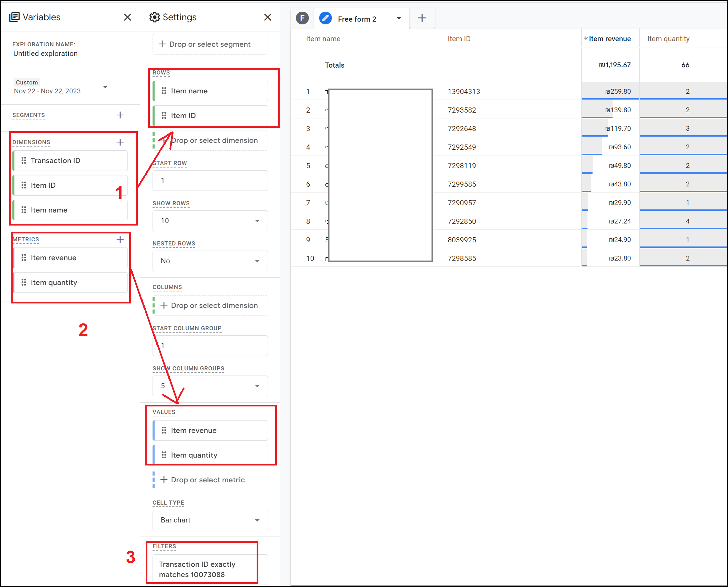Close the Variables panel
The image size is (728, 587).
[x=127, y=17]
